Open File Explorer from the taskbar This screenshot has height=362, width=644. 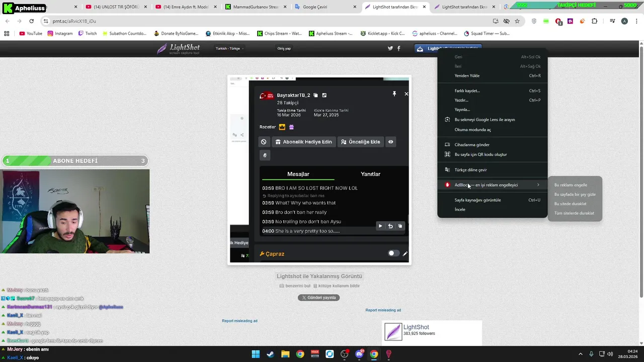(285, 354)
